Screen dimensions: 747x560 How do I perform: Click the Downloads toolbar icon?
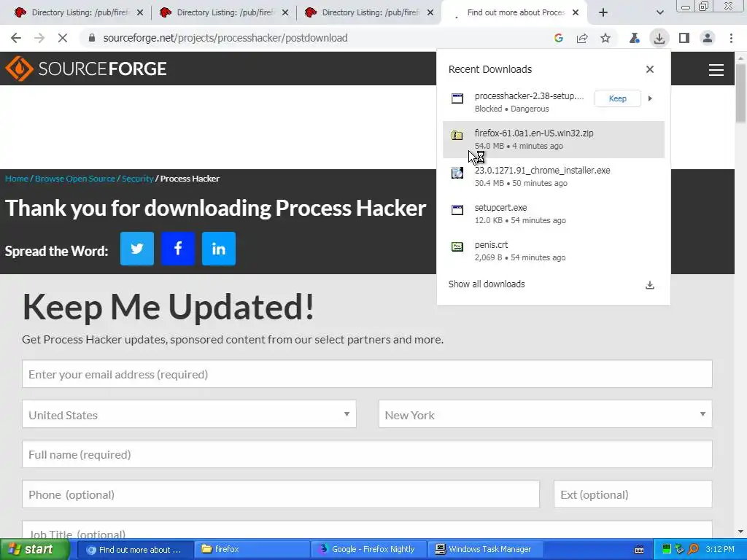pyautogui.click(x=659, y=38)
